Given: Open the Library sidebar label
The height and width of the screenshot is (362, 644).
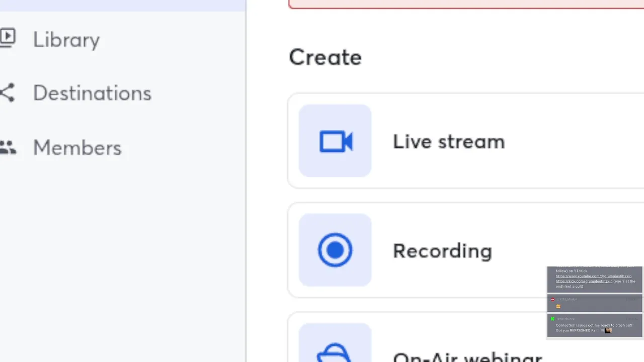Looking at the screenshot, I should tap(66, 40).
